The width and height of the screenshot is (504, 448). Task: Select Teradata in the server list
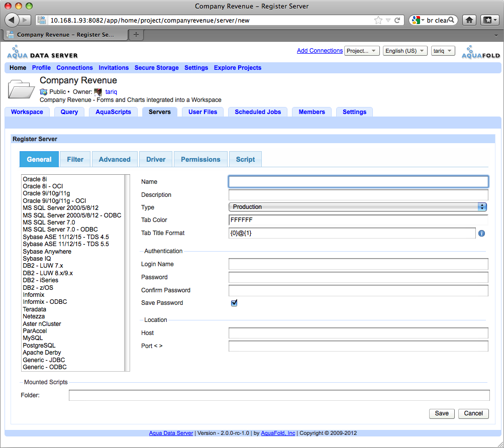pyautogui.click(x=34, y=309)
